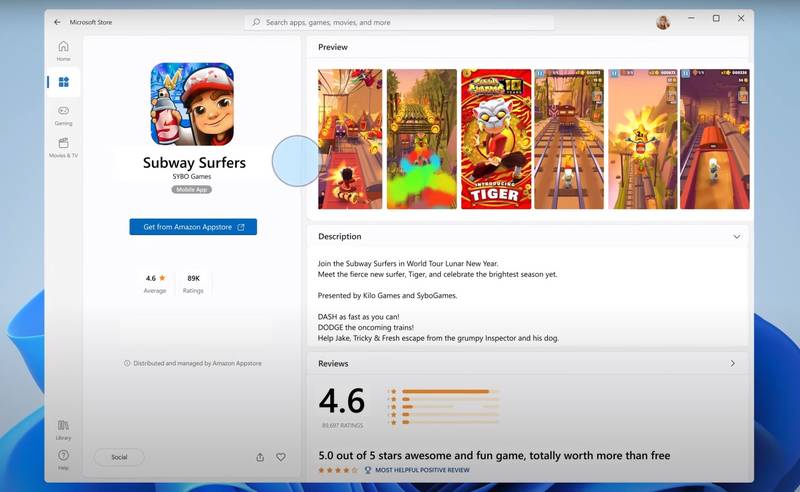This screenshot has width=800, height=492.
Task: Click the user profile avatar
Action: click(x=663, y=22)
